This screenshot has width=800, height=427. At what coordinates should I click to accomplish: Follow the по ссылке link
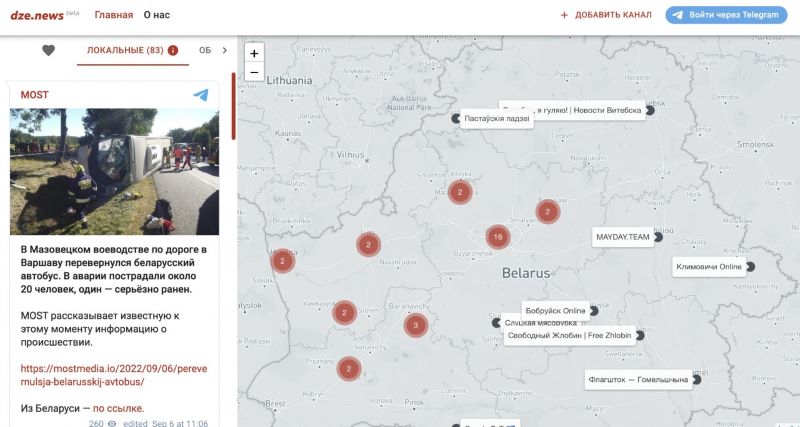118,408
